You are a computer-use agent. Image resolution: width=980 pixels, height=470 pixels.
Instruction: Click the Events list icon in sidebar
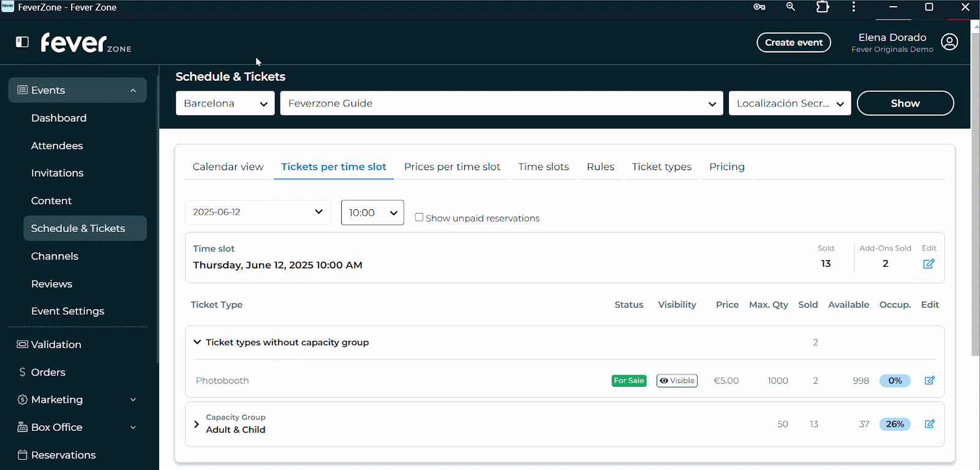coord(23,90)
